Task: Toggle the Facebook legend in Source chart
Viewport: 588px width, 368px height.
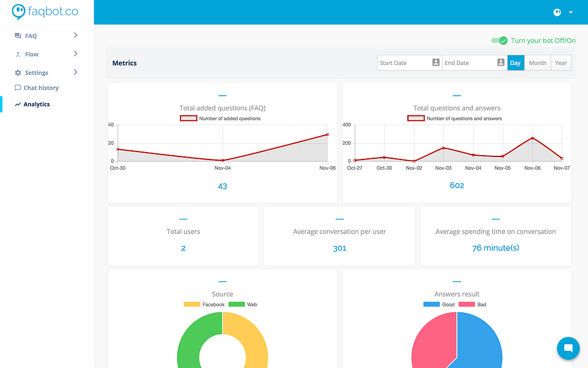Action: pos(204,305)
